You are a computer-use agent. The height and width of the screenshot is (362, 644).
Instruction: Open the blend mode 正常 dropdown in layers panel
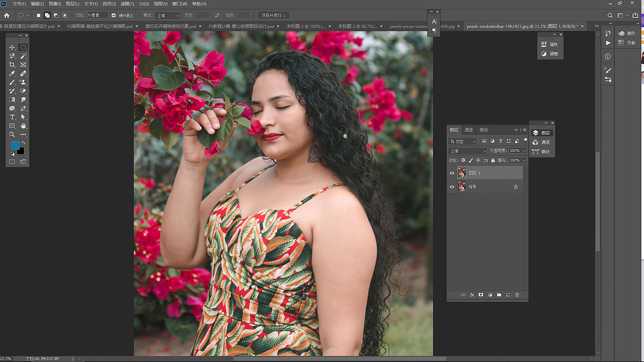[468, 151]
